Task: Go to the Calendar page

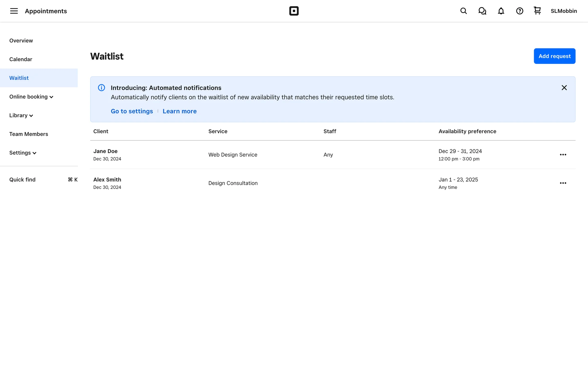Action: [x=21, y=59]
